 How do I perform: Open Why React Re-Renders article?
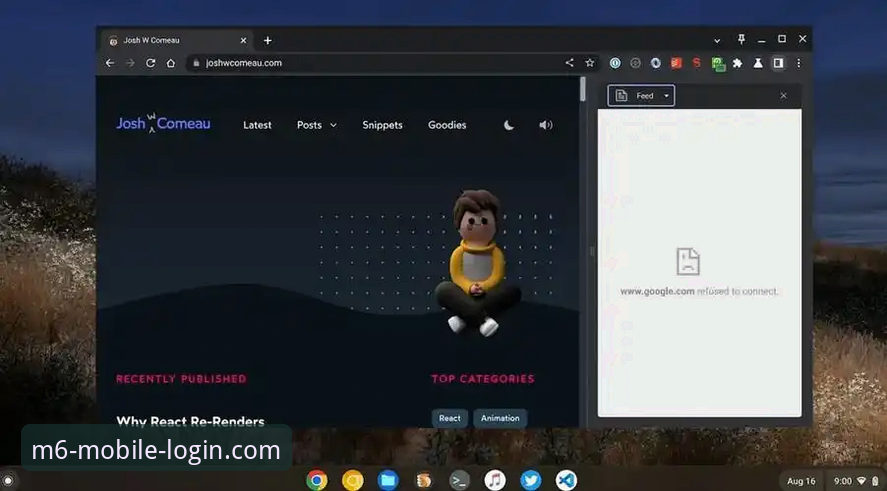[x=190, y=421]
